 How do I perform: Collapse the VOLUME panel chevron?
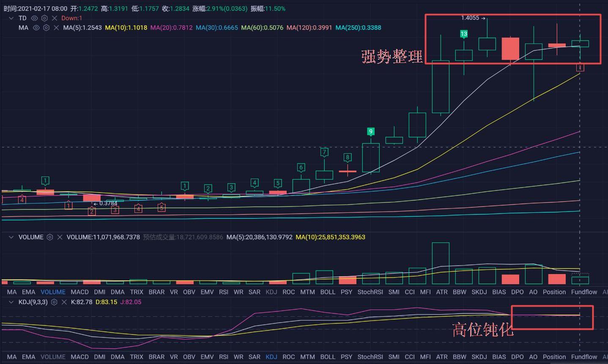(11, 237)
